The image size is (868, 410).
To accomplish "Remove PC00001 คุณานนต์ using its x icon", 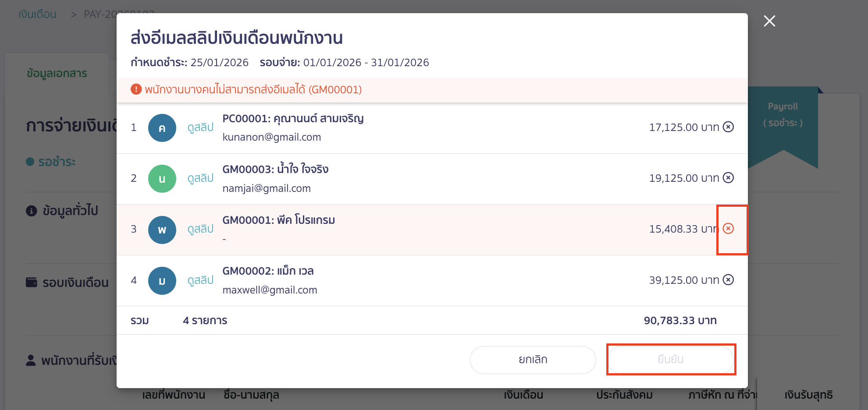I will [728, 127].
